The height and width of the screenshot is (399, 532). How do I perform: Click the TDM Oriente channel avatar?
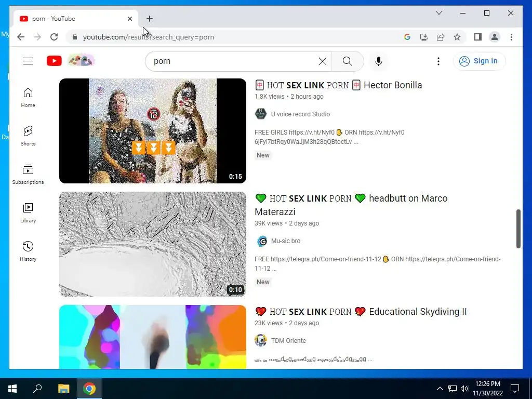[x=261, y=340]
